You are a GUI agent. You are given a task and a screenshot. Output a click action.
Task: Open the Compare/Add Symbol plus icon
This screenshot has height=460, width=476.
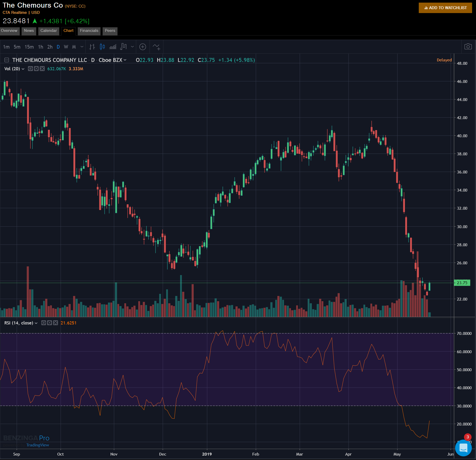143,47
